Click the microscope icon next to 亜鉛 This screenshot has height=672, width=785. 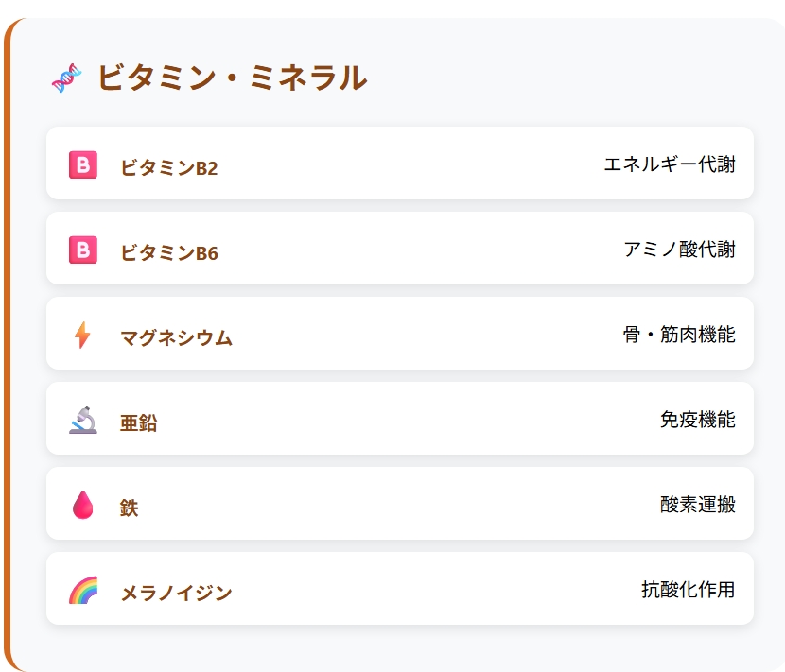[x=83, y=420]
